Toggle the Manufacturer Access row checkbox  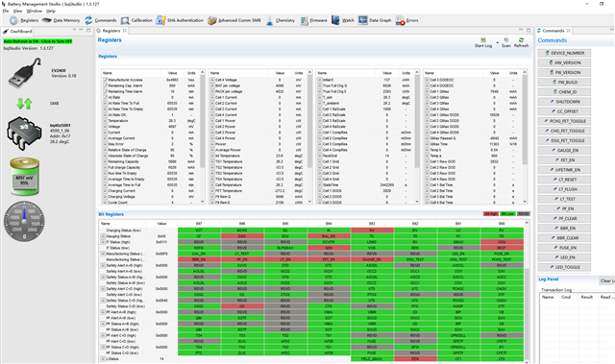[x=105, y=80]
